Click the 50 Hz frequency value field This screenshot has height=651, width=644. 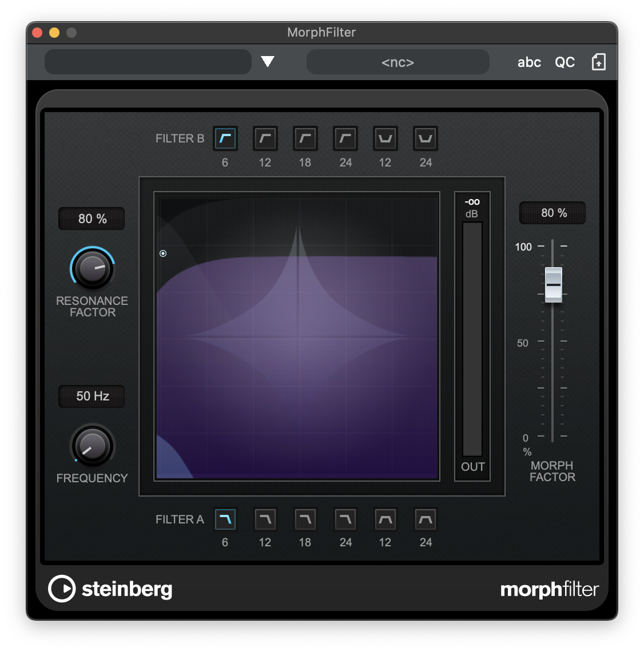(92, 396)
